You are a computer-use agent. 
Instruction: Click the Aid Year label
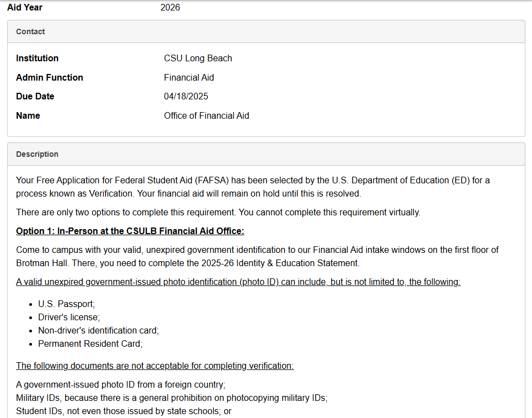click(x=25, y=7)
